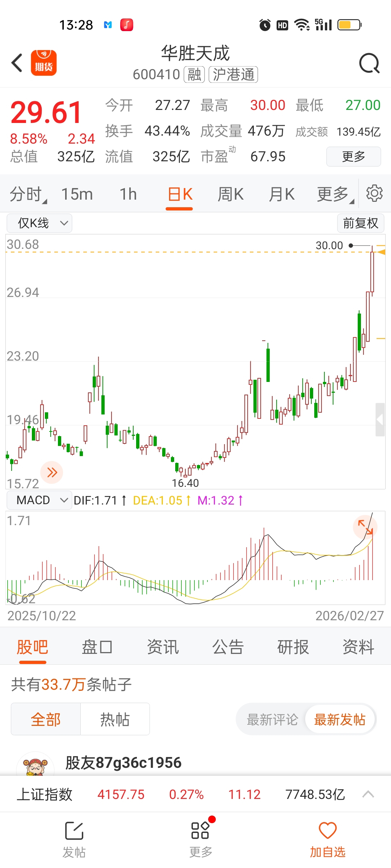The image size is (391, 868).
Task: Tap the current price 29.61
Action: (46, 112)
